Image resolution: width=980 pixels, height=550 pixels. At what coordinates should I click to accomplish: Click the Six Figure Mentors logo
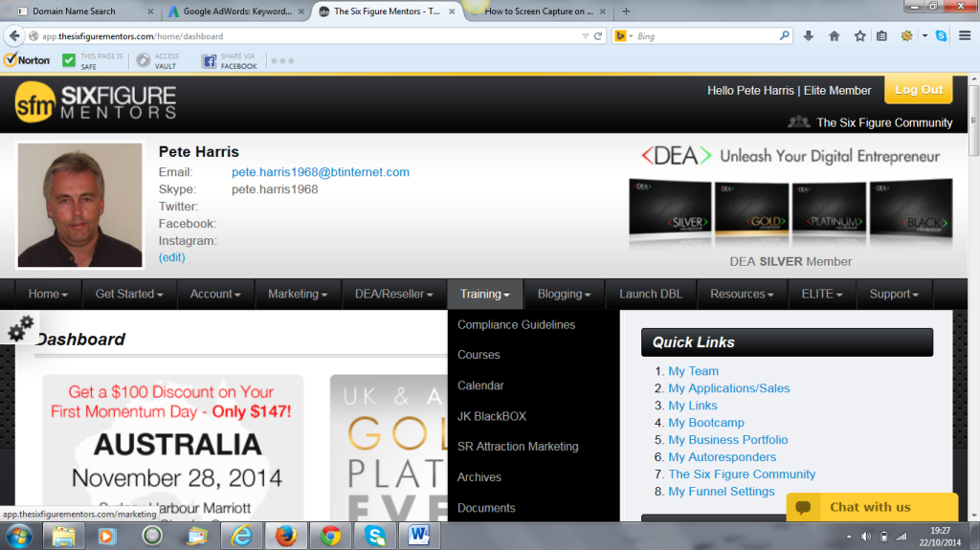pyautogui.click(x=96, y=103)
